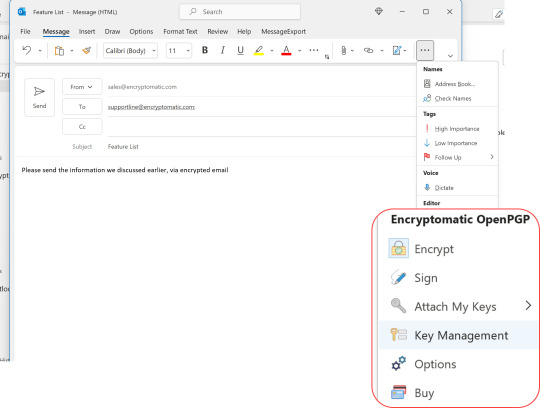Click the Subject field containing Feature List
The image size is (540, 408).
pos(262,147)
